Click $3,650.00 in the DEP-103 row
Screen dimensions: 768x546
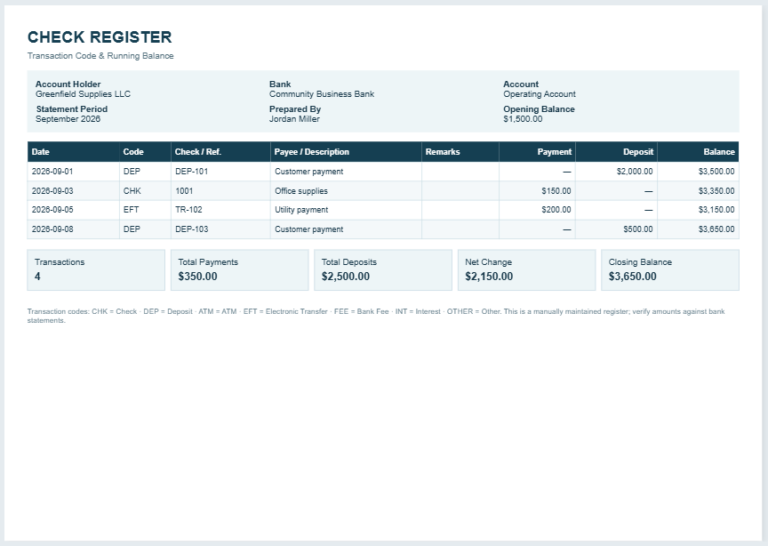point(717,229)
